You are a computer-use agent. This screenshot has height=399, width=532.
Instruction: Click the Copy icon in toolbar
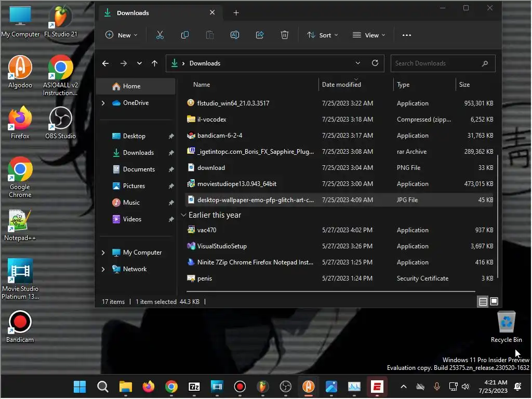(x=184, y=35)
